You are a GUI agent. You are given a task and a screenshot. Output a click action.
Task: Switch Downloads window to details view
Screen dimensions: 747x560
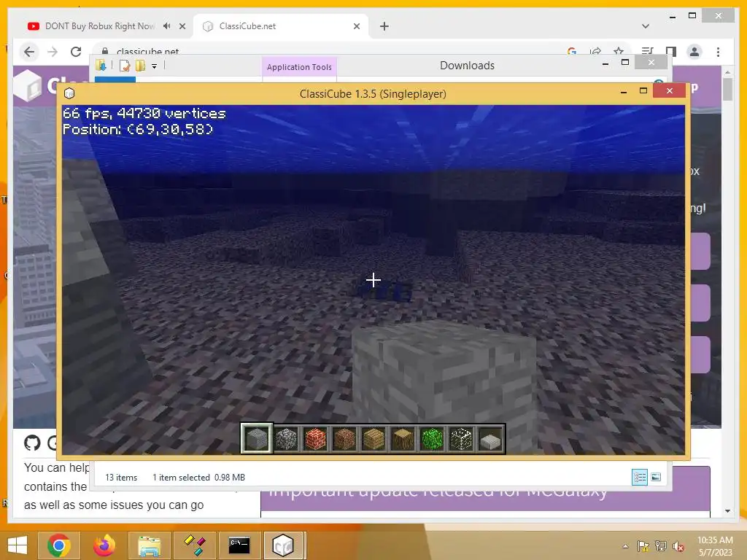tap(639, 477)
